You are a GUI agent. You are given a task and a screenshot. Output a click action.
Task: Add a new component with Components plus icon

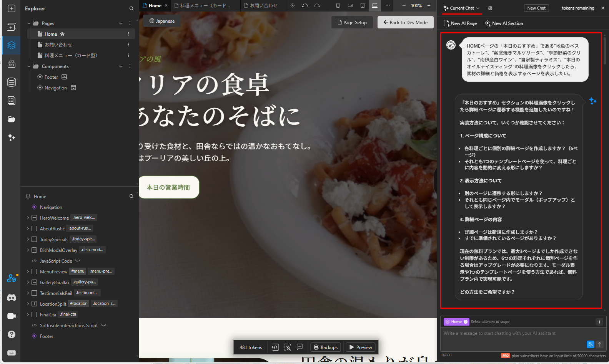click(x=121, y=66)
